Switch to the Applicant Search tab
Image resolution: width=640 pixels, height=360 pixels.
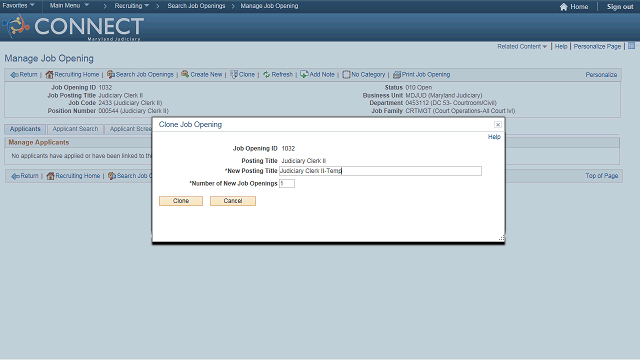click(x=75, y=129)
